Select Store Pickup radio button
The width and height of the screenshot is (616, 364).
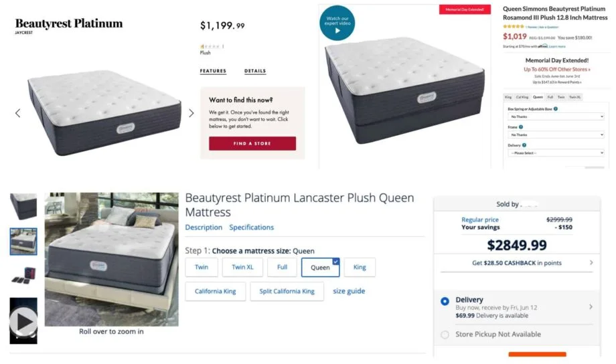click(x=445, y=335)
